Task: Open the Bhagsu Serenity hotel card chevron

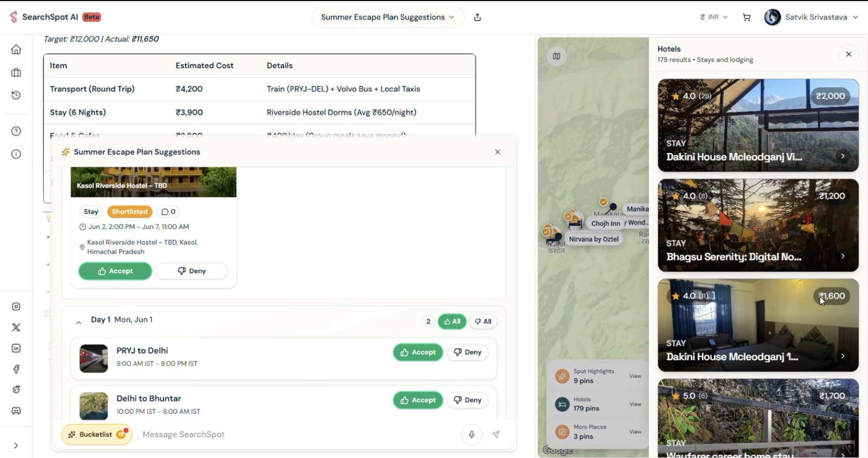Action: pyautogui.click(x=843, y=256)
